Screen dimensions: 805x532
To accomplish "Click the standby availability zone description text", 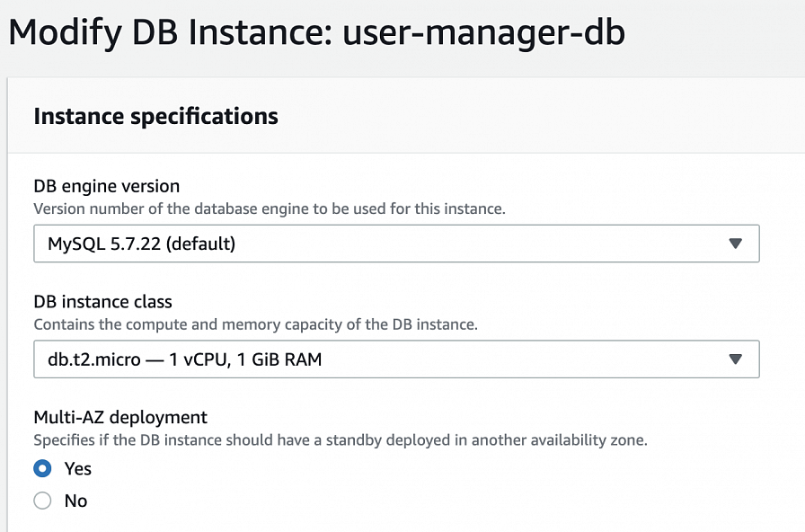I will (x=340, y=440).
